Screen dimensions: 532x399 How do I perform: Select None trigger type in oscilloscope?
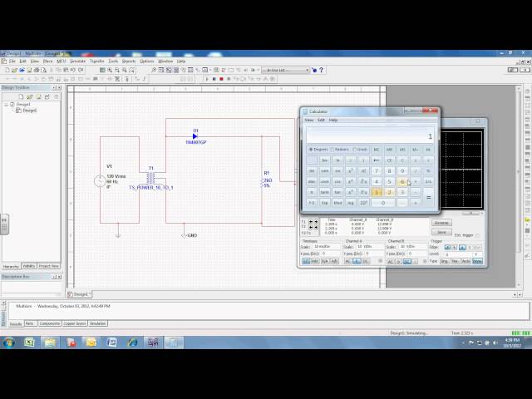[x=477, y=261]
